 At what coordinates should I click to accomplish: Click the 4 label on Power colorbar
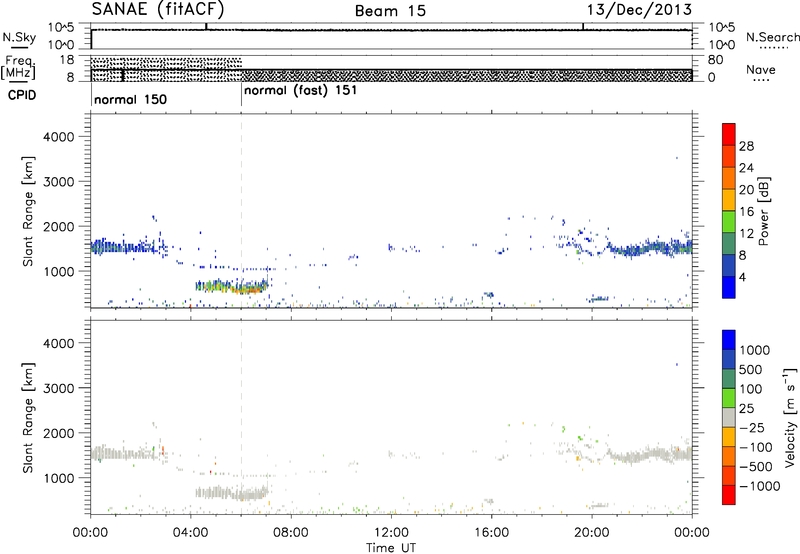click(742, 278)
